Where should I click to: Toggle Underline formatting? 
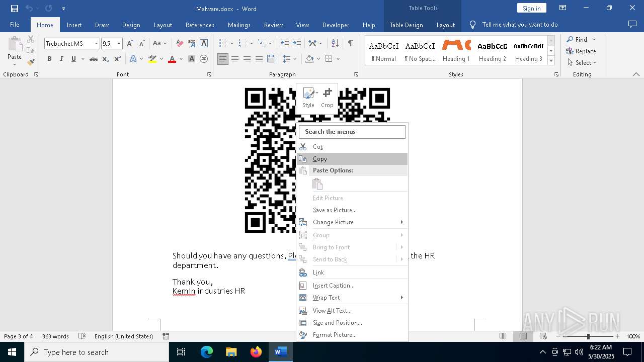(73, 59)
